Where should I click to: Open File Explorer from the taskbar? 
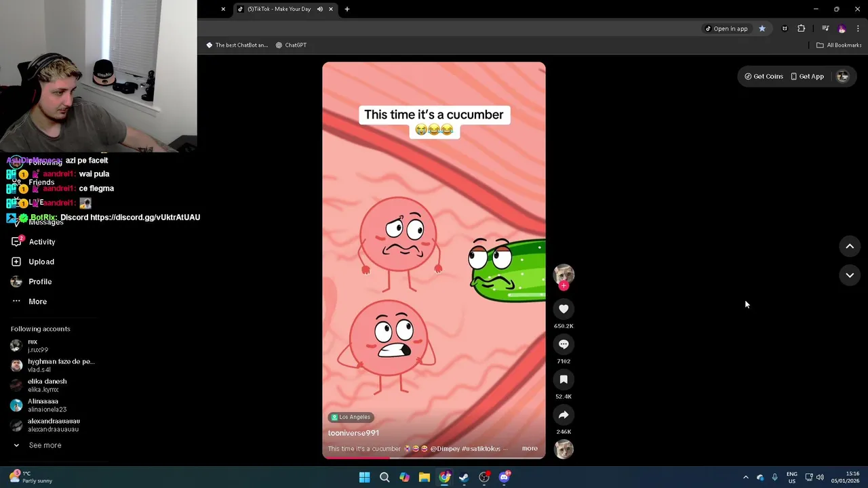pyautogui.click(x=424, y=477)
